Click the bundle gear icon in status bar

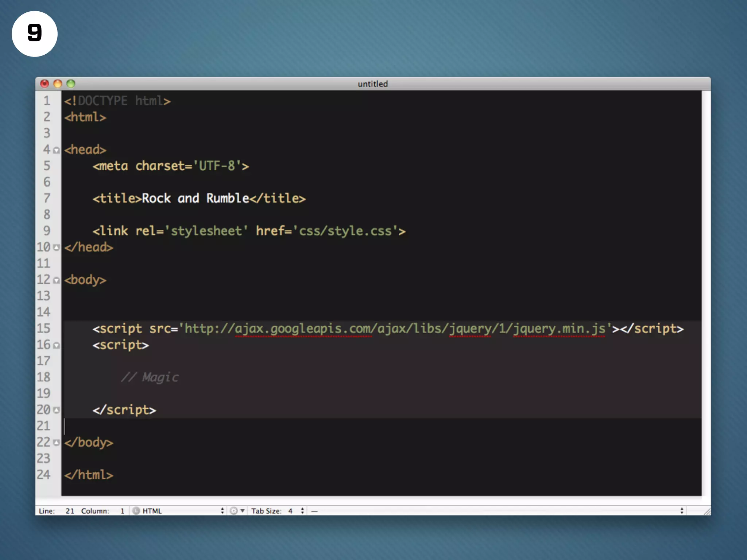coord(234,511)
